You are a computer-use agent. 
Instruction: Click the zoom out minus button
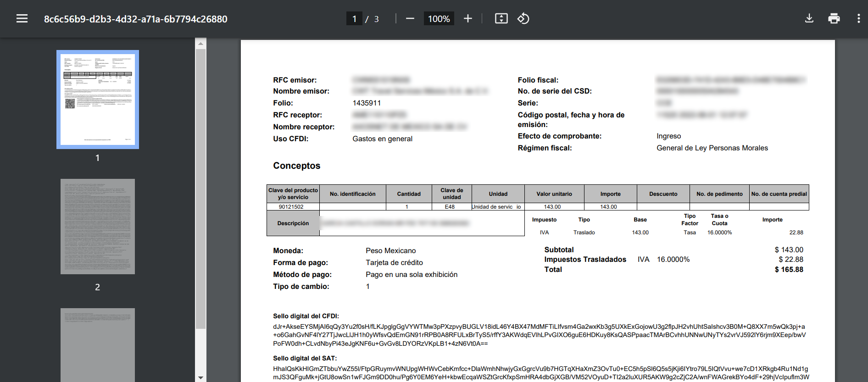[410, 19]
